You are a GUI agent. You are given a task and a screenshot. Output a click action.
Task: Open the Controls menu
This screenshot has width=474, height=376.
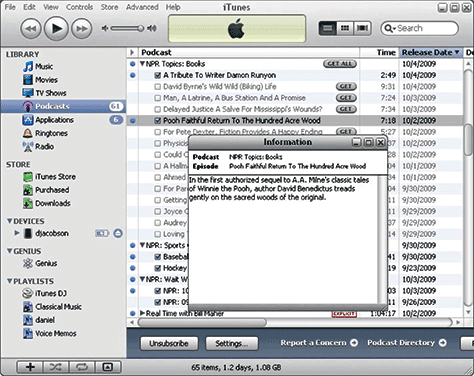click(79, 7)
